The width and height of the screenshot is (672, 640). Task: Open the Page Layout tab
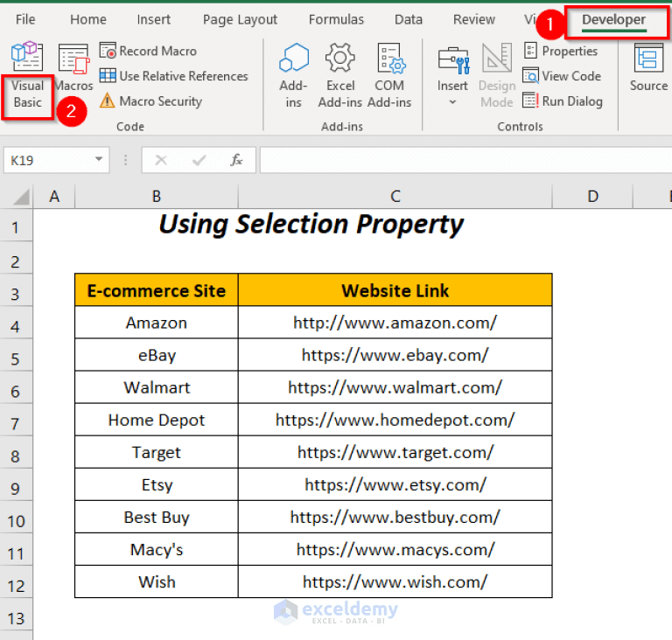coord(240,19)
